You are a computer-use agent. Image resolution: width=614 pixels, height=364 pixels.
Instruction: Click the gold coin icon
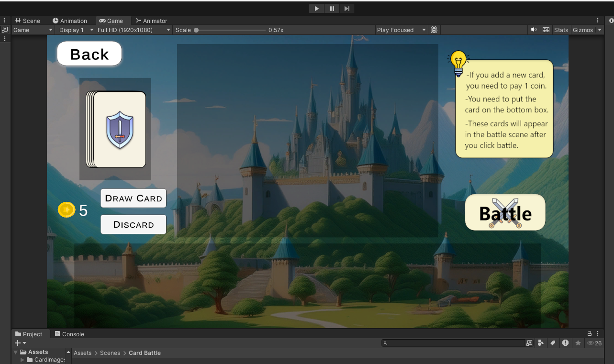tap(67, 210)
